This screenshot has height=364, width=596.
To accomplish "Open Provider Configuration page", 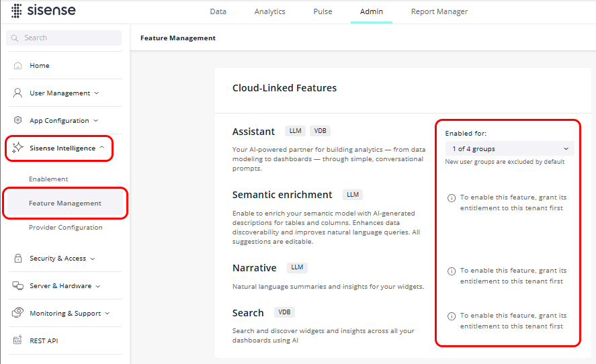I will pos(65,227).
